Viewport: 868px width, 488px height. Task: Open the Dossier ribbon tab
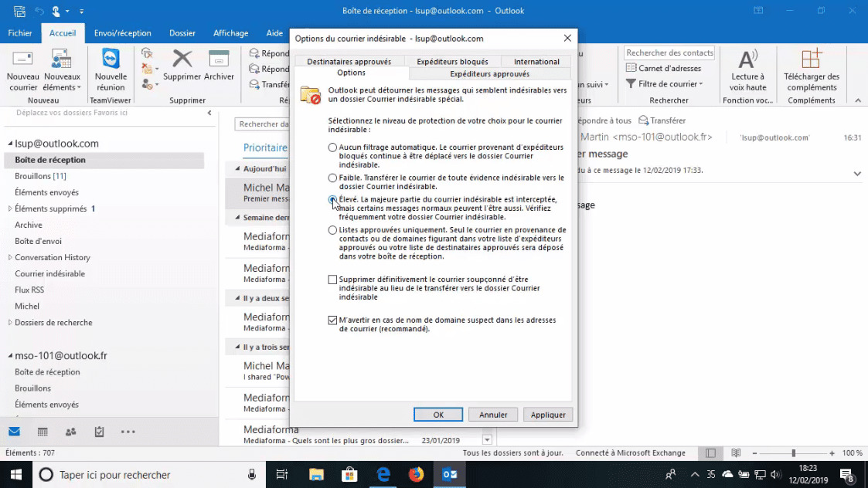[x=182, y=33]
